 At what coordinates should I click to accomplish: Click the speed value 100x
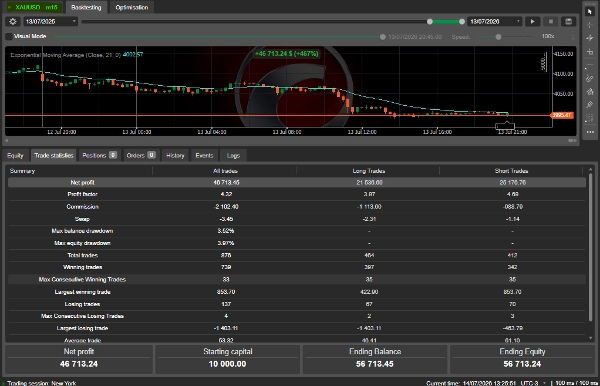[548, 36]
